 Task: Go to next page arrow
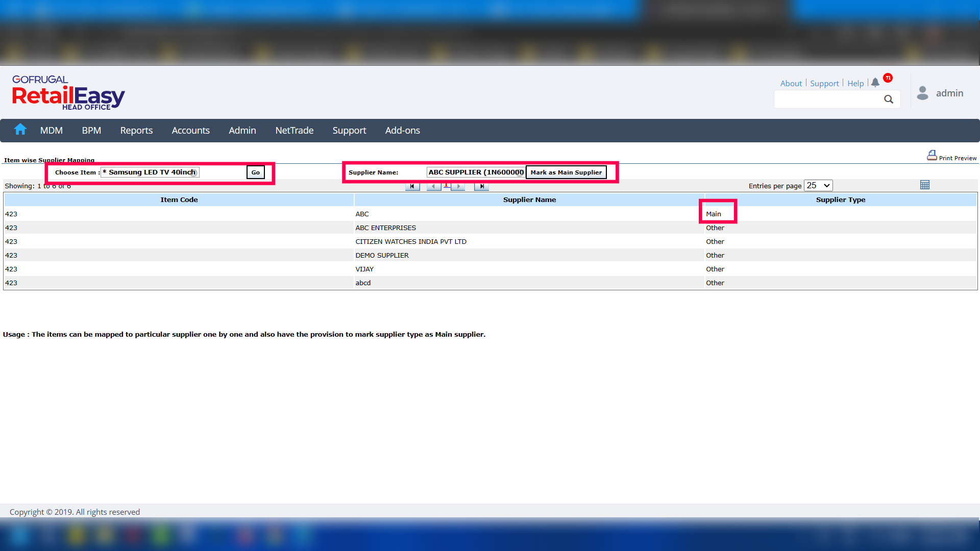458,187
